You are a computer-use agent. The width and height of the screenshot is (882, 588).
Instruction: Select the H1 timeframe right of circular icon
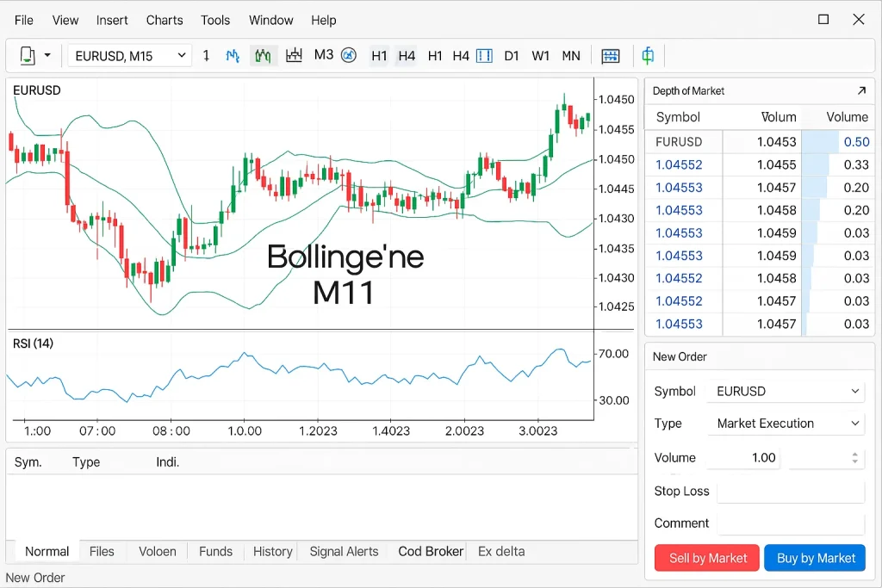point(379,56)
